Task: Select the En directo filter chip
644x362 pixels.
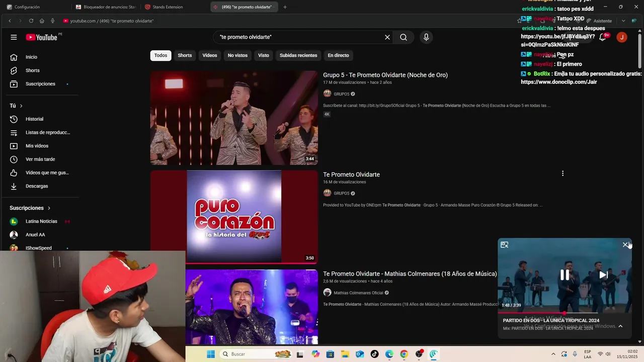Action: click(338, 55)
